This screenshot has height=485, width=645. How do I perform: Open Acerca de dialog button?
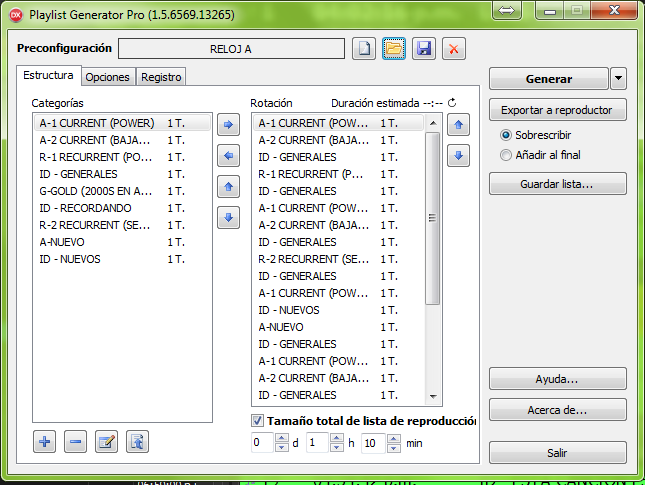[558, 410]
